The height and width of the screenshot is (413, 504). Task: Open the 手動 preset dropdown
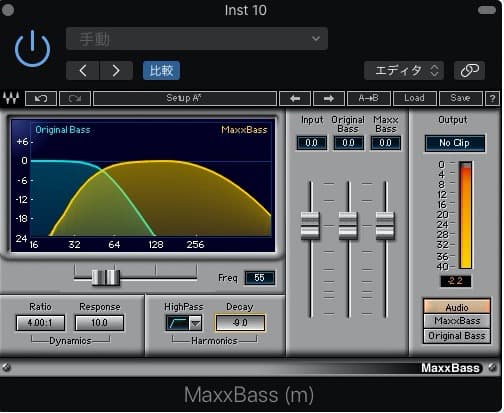pyautogui.click(x=197, y=39)
